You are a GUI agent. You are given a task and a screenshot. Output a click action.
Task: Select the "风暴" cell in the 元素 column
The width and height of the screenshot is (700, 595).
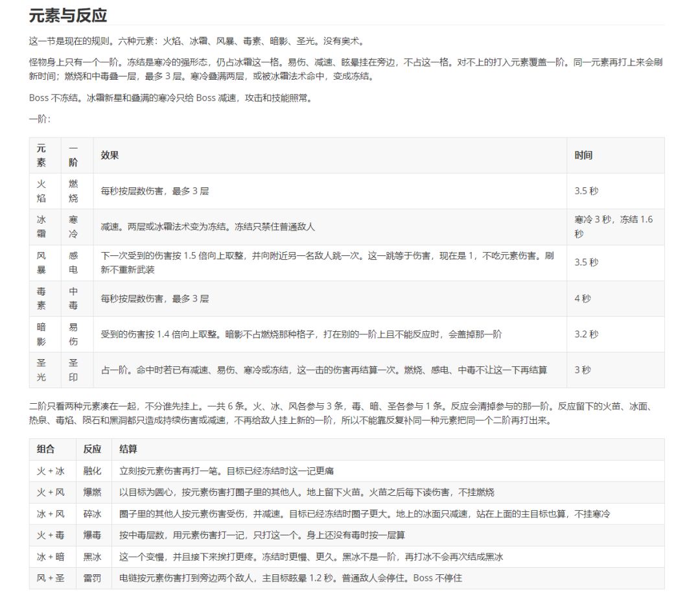tap(45, 263)
